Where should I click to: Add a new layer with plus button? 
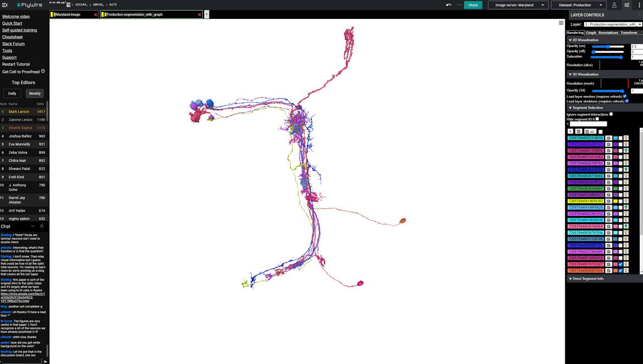(x=207, y=14)
